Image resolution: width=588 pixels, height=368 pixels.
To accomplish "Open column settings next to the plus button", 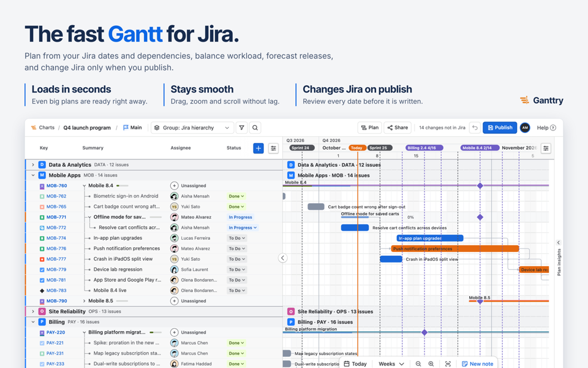I will click(x=273, y=148).
